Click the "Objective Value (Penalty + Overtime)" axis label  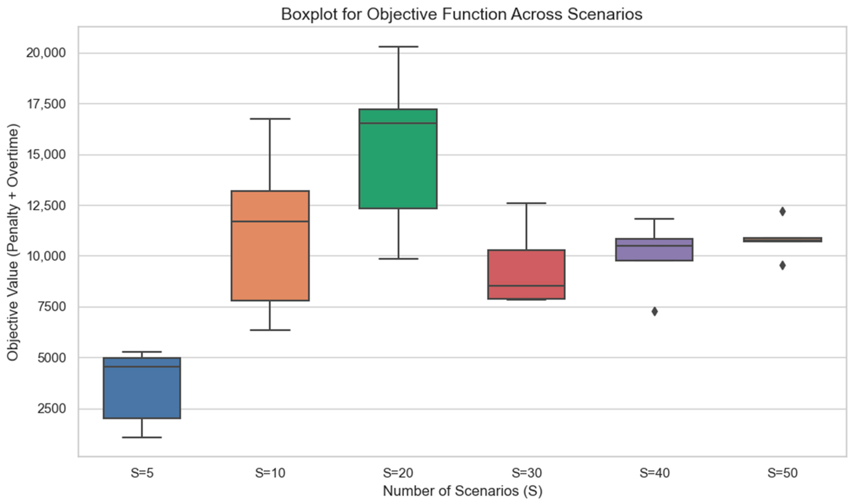[x=13, y=242]
